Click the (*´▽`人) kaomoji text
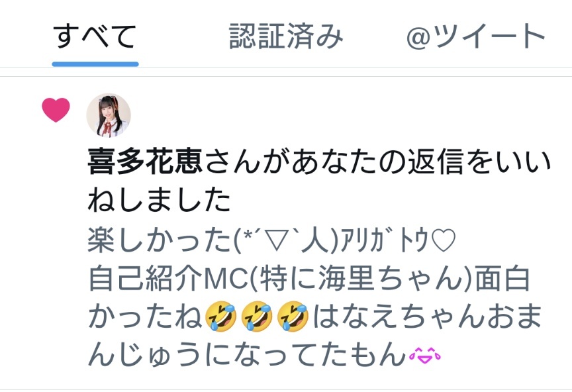572x392 pixels. 286,240
